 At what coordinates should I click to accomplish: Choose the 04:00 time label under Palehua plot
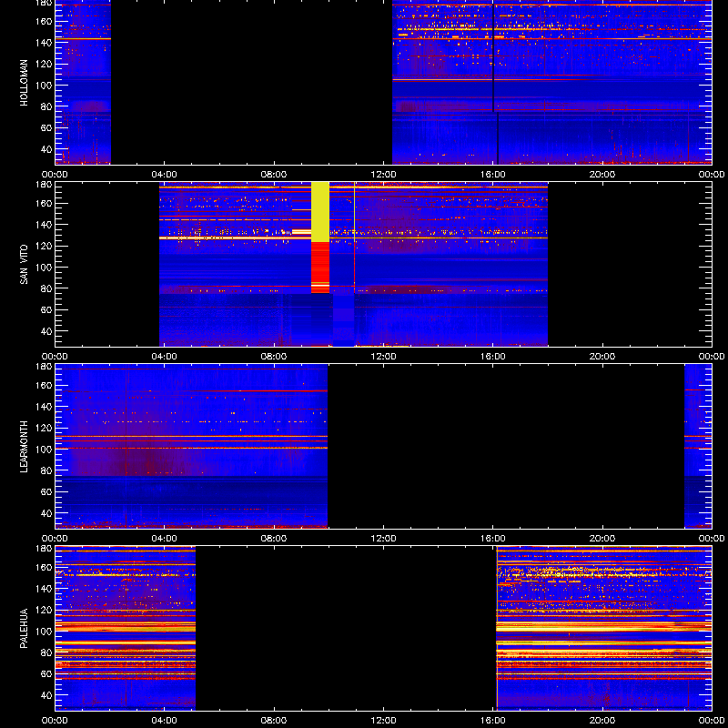165,721
